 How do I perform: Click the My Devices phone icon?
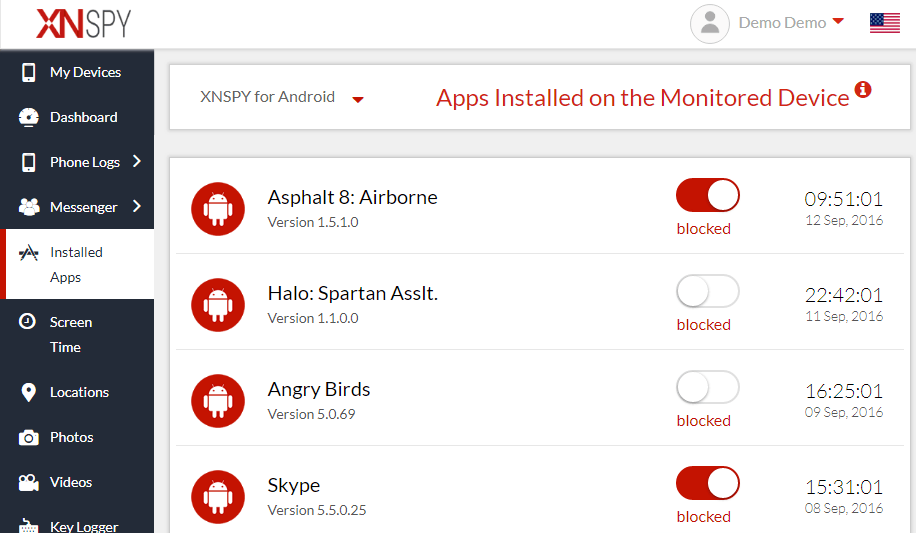[x=29, y=72]
